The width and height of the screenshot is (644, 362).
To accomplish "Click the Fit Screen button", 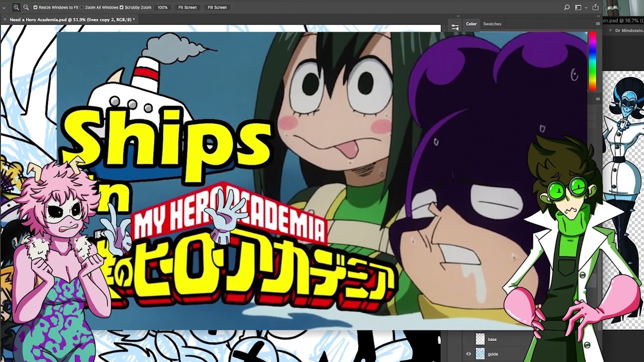I will [x=187, y=8].
